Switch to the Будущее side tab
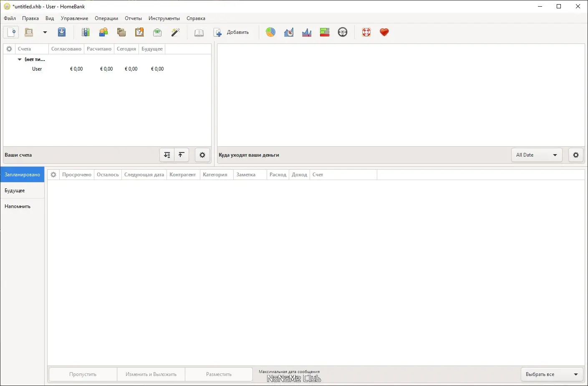The width and height of the screenshot is (588, 386). (22, 190)
